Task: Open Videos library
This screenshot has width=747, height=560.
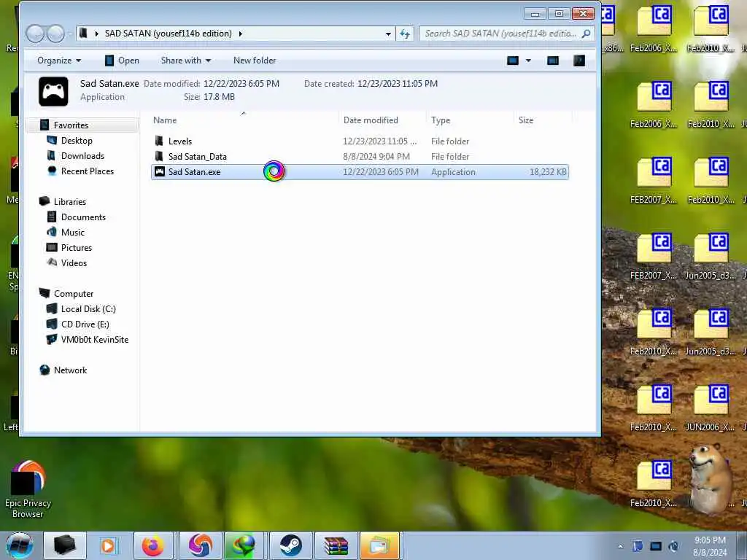Action: pos(74,262)
